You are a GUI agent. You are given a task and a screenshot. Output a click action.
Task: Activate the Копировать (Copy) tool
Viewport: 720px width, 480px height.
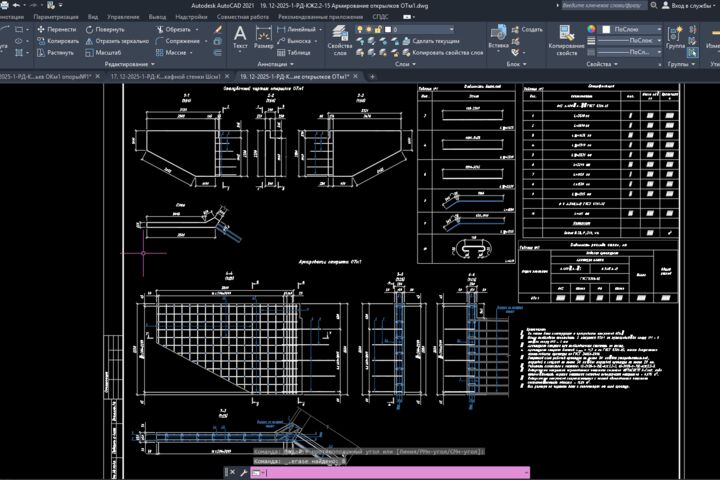click(x=58, y=41)
